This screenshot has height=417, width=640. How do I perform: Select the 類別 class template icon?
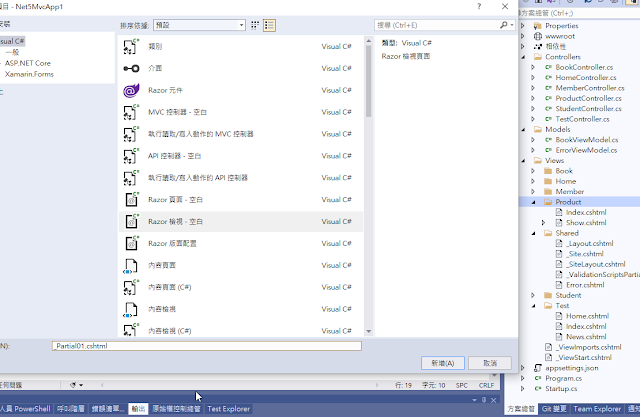pos(131,47)
